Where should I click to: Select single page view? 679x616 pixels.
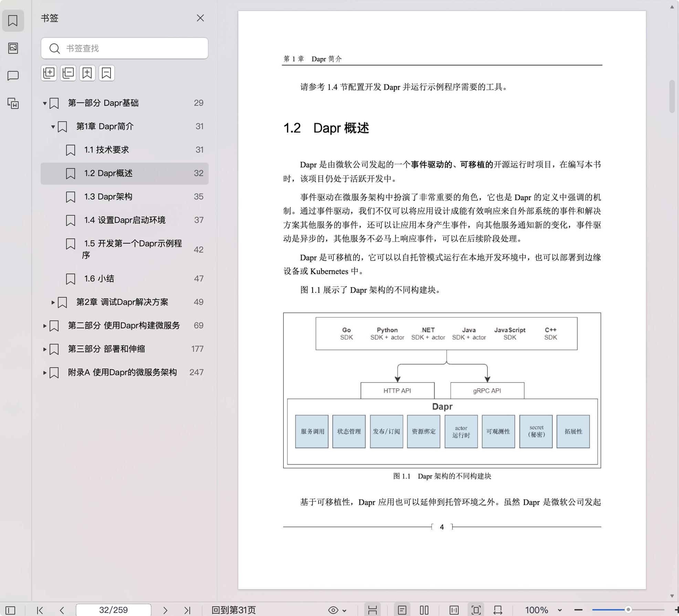point(402,610)
